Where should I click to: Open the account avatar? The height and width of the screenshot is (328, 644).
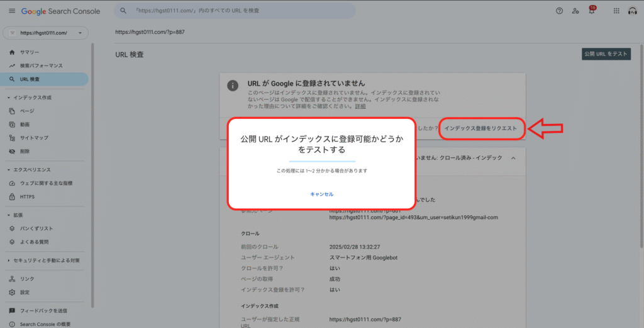tap(633, 11)
